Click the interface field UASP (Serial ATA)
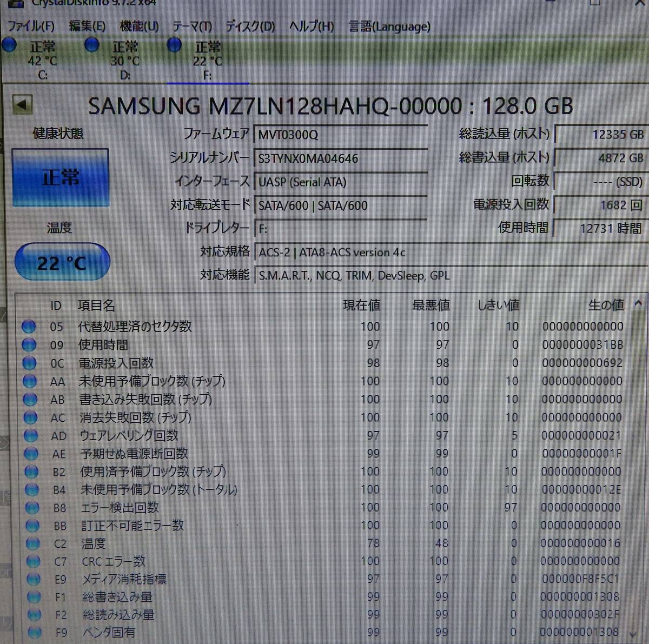The width and height of the screenshot is (649, 644). tap(341, 182)
